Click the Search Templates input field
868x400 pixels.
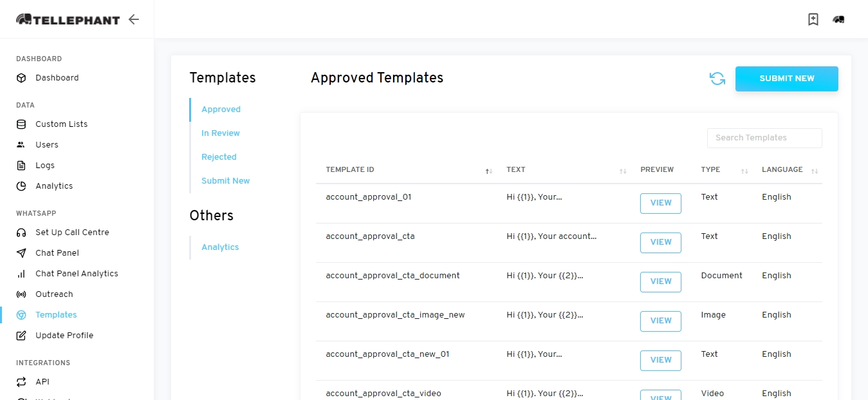pos(764,138)
